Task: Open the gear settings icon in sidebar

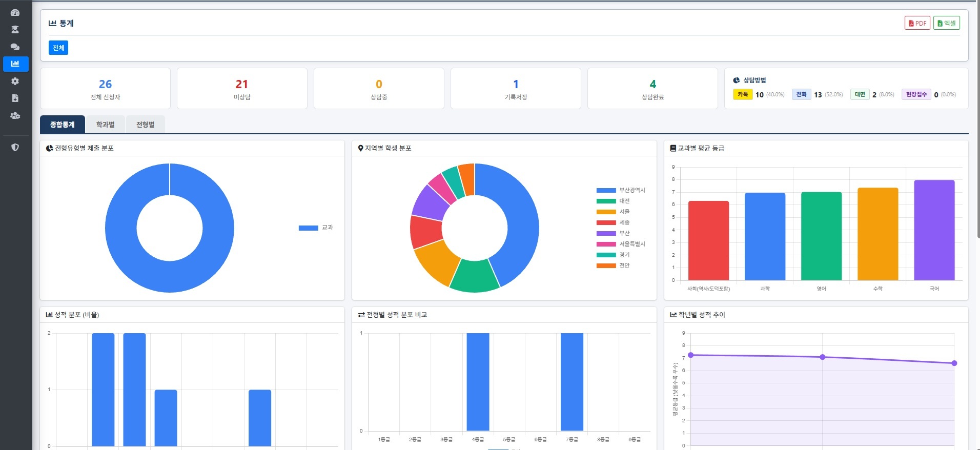Action: 15,81
